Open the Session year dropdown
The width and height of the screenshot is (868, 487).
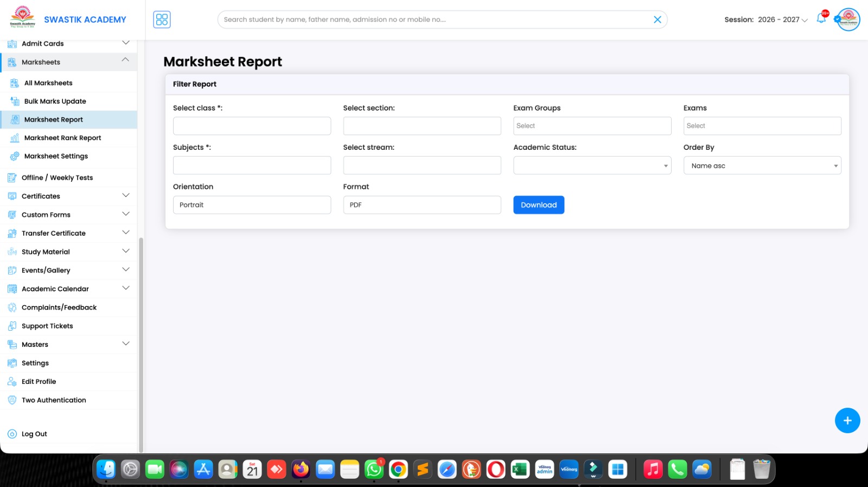[783, 20]
